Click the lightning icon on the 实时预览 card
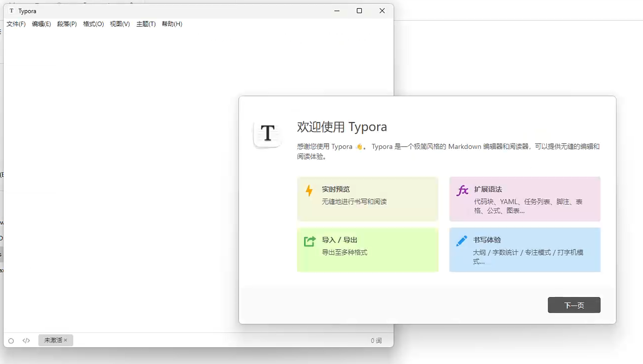The height and width of the screenshot is (364, 643). click(x=309, y=190)
